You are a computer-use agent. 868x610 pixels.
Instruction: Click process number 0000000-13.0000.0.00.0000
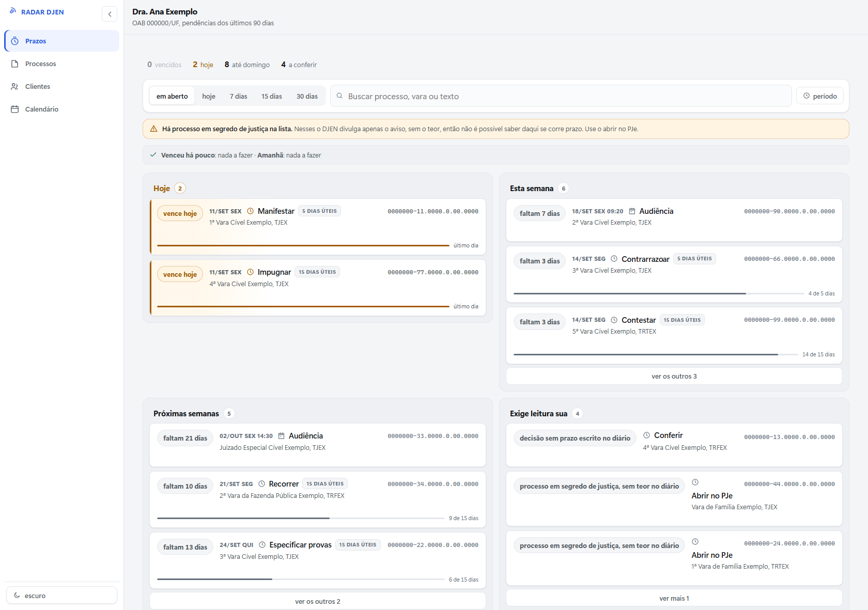(x=789, y=437)
